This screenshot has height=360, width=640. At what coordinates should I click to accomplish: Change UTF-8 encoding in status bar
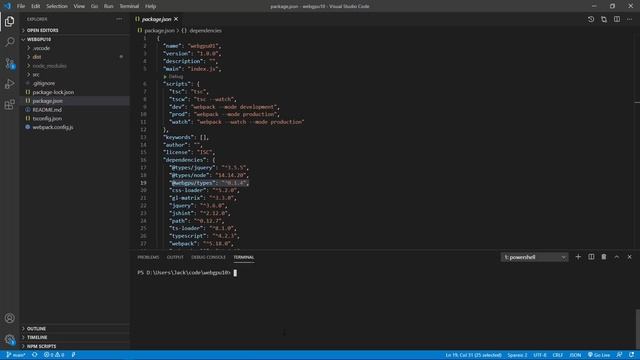[x=540, y=355]
